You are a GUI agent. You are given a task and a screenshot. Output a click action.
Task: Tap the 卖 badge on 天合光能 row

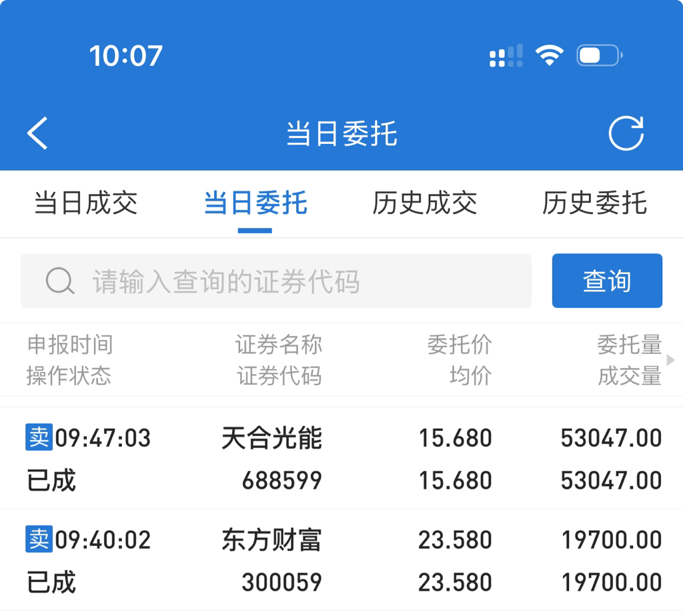coord(39,437)
